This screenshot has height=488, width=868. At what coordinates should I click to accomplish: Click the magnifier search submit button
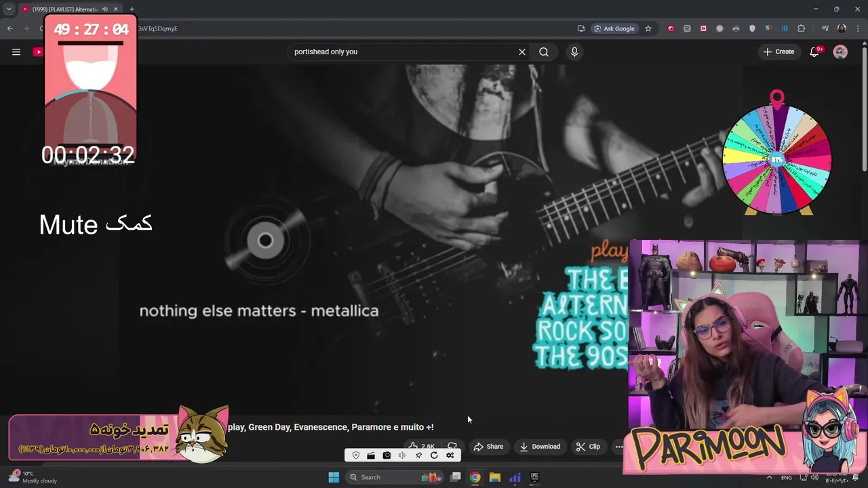(544, 52)
